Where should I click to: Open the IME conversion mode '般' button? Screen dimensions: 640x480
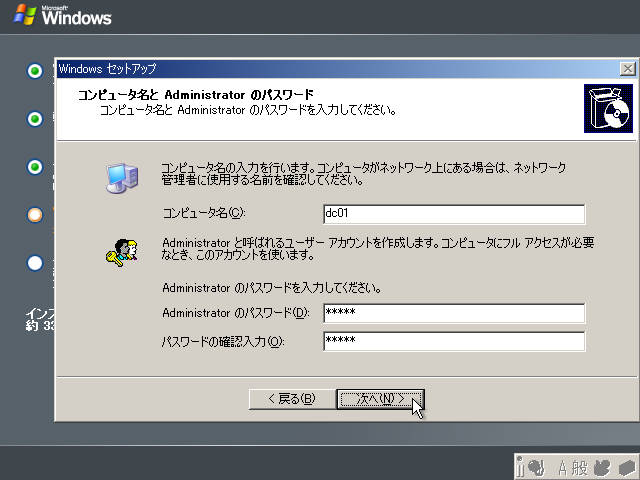click(580, 468)
